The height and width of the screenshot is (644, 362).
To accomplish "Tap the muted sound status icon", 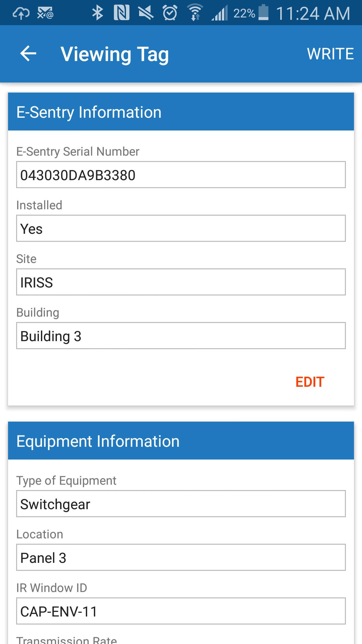I will click(x=146, y=13).
